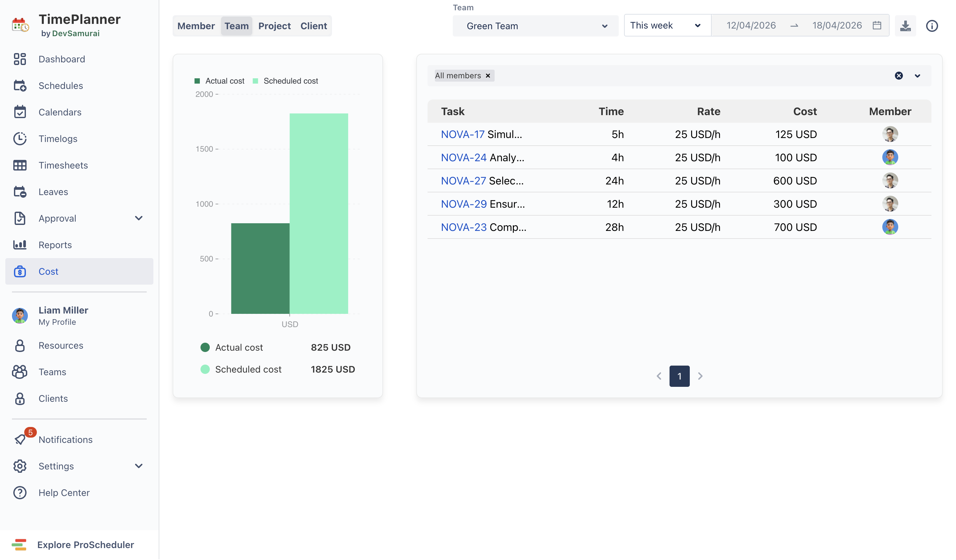Open the date picker calendar icon
This screenshot has height=560, width=956.
coord(877,25)
